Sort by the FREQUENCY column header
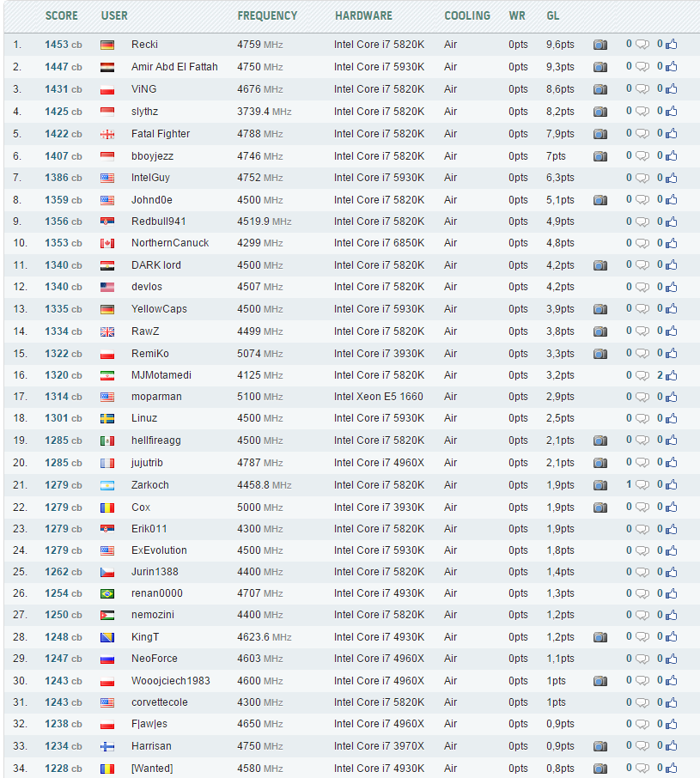This screenshot has width=700, height=778. click(267, 15)
